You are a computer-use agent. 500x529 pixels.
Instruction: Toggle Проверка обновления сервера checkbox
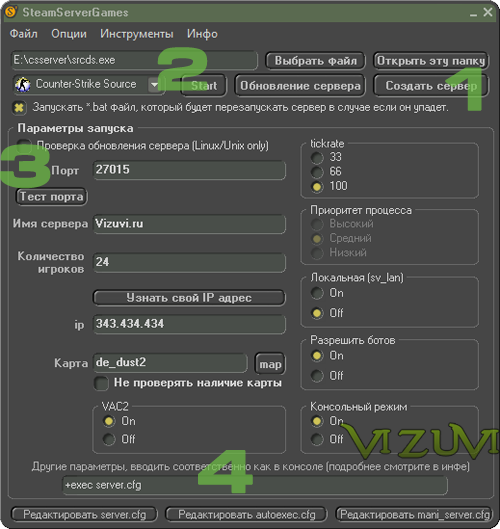(x=24, y=146)
